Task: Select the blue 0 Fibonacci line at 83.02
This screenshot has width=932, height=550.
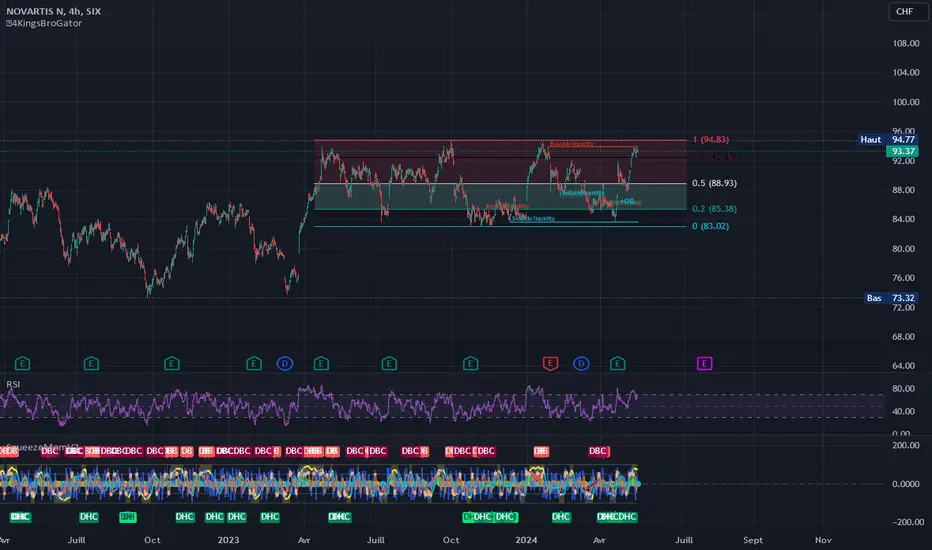Action: [x=500, y=226]
